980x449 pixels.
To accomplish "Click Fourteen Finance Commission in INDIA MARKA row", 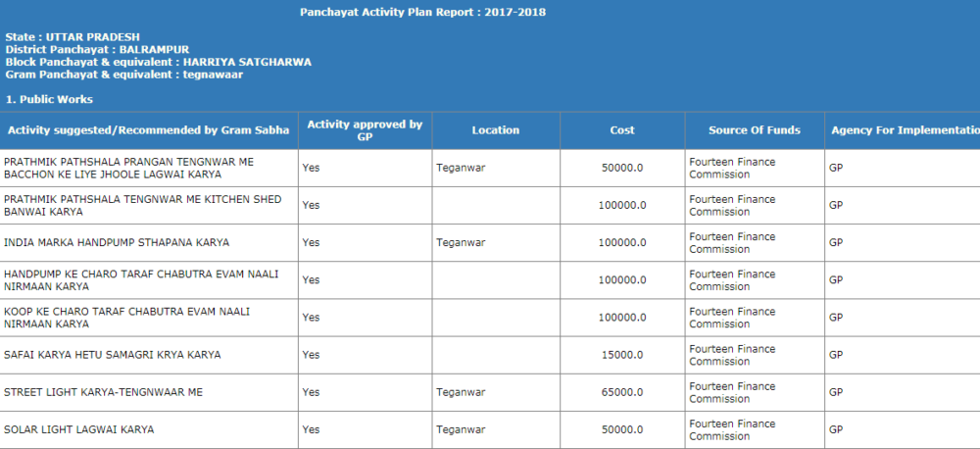I will pos(732,242).
